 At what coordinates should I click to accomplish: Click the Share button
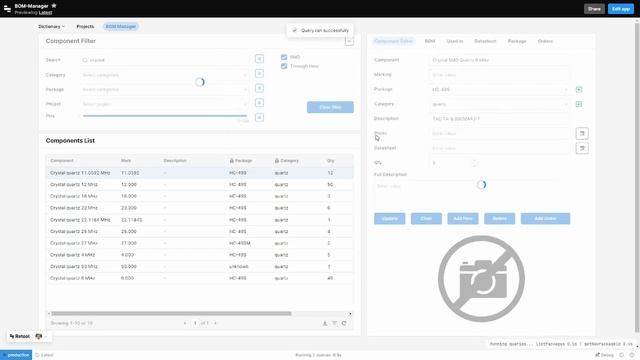click(x=594, y=9)
